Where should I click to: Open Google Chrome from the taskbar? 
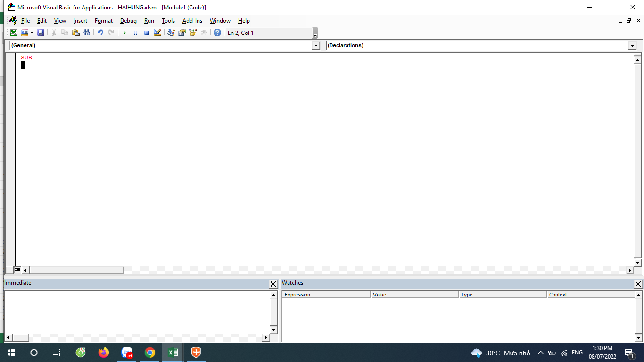(x=150, y=353)
